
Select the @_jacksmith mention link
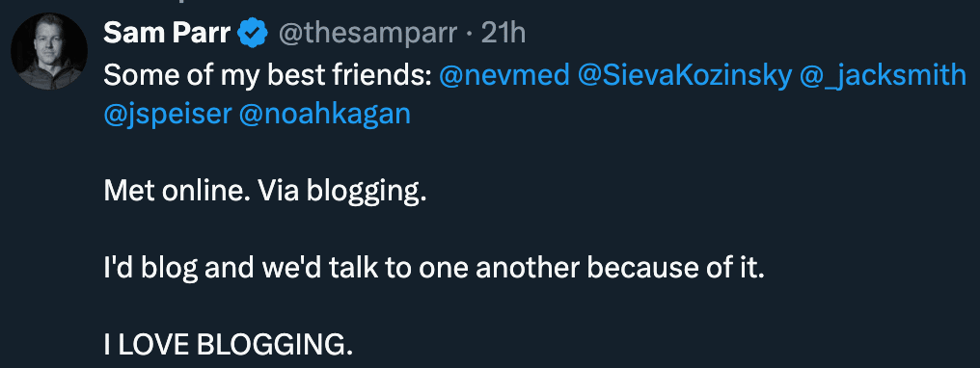(884, 77)
